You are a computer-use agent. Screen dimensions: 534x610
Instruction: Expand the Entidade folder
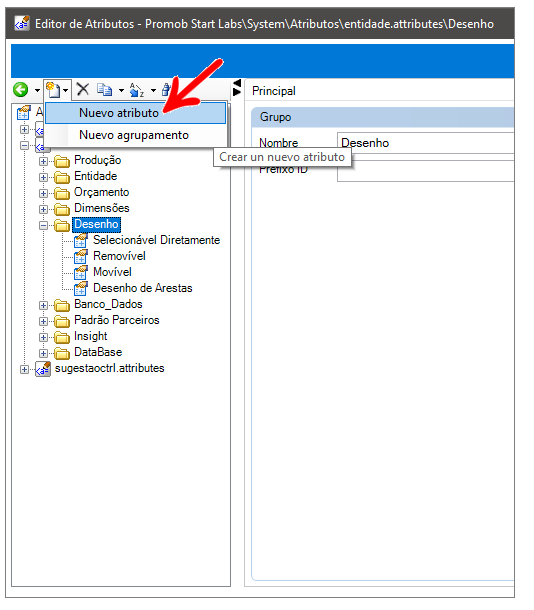coord(44,177)
